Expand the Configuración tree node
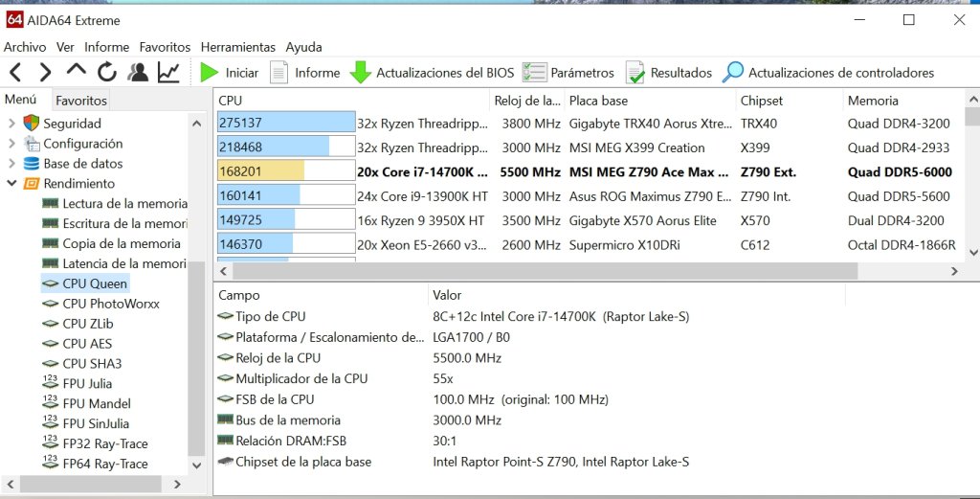The image size is (980, 499). click(x=11, y=144)
